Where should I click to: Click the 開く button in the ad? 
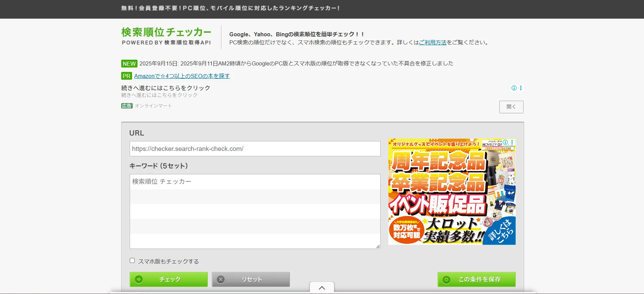click(511, 107)
